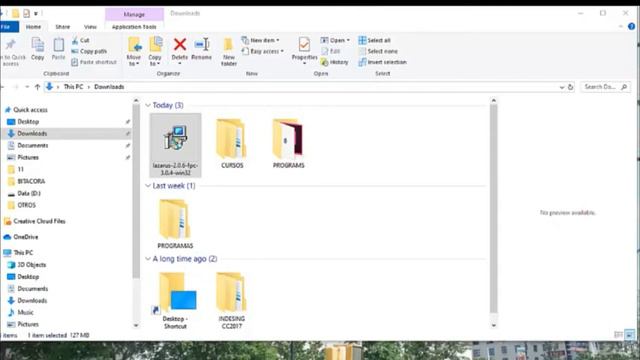Click the file list vertical scrollbar

click(493, 209)
